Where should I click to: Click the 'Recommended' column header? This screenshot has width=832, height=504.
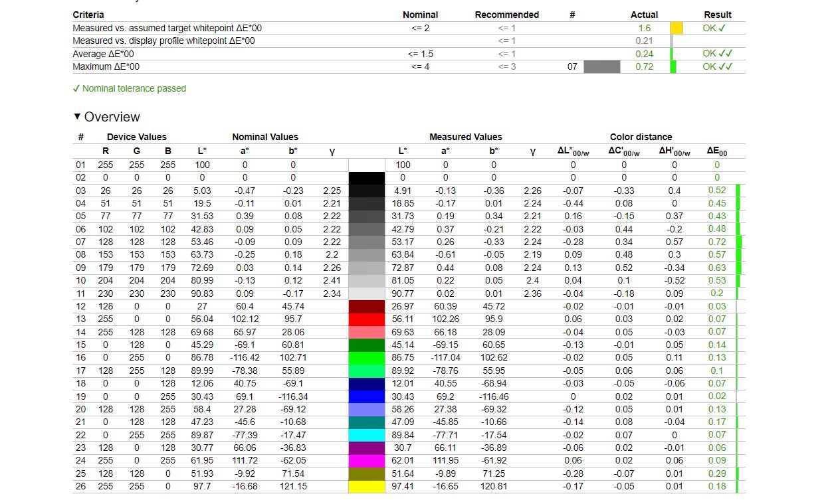(x=506, y=15)
